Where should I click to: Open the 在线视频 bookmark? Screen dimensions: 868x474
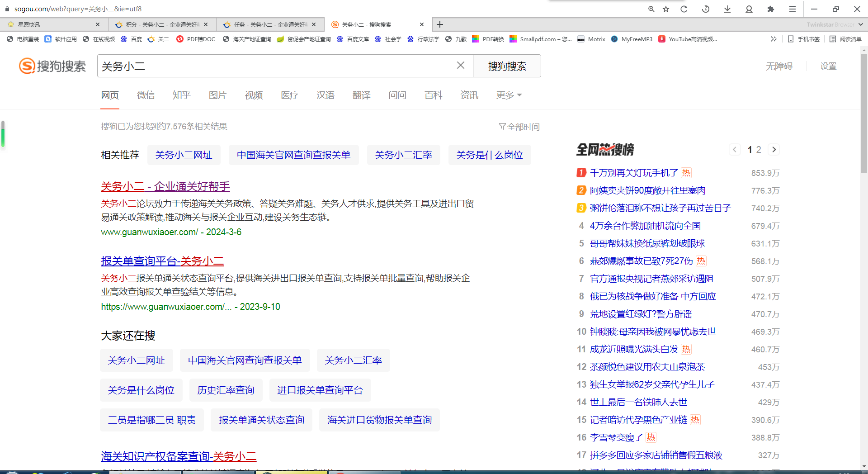click(x=99, y=39)
